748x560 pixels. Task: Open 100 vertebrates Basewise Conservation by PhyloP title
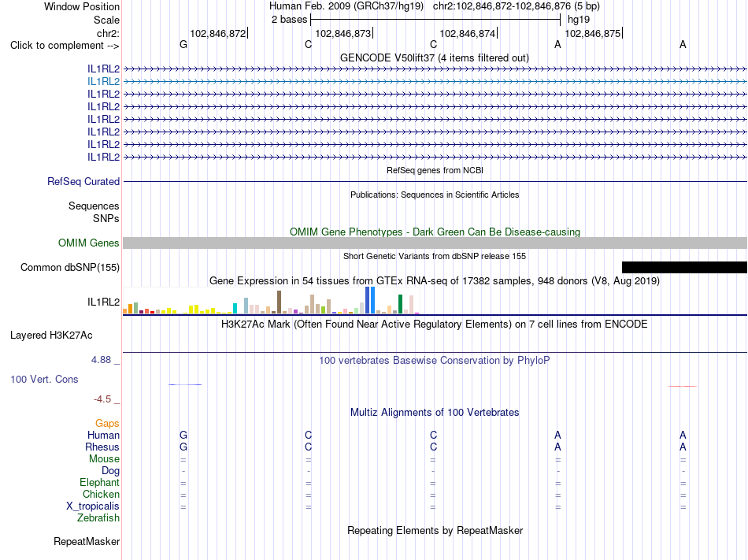(435, 361)
